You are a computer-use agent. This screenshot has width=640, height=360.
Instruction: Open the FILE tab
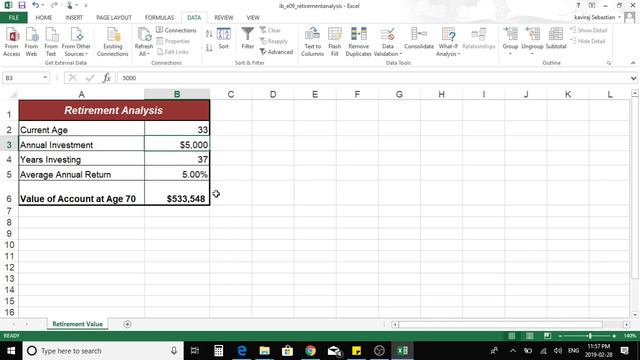click(13, 18)
